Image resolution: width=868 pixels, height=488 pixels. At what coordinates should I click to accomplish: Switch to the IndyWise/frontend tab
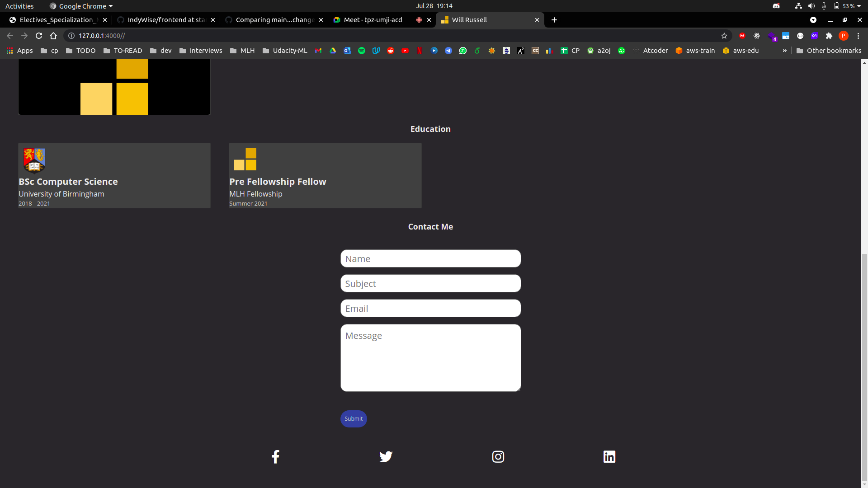pyautogui.click(x=165, y=20)
